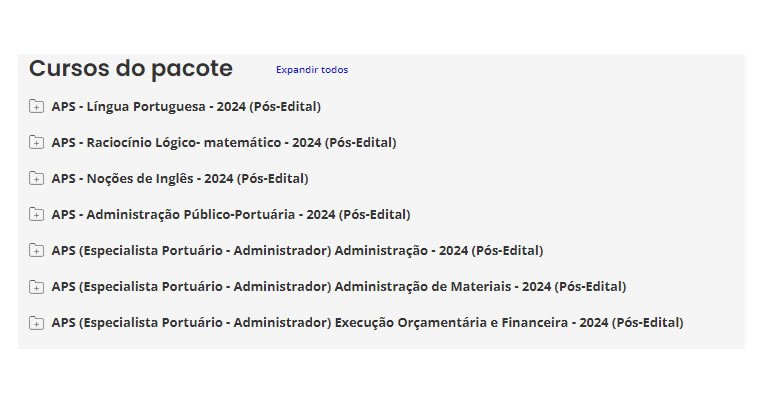Expand the English course section
The image size is (763, 403).
[x=37, y=178]
